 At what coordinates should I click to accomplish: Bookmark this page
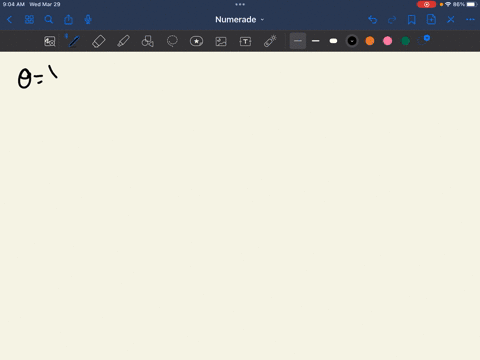(x=412, y=20)
